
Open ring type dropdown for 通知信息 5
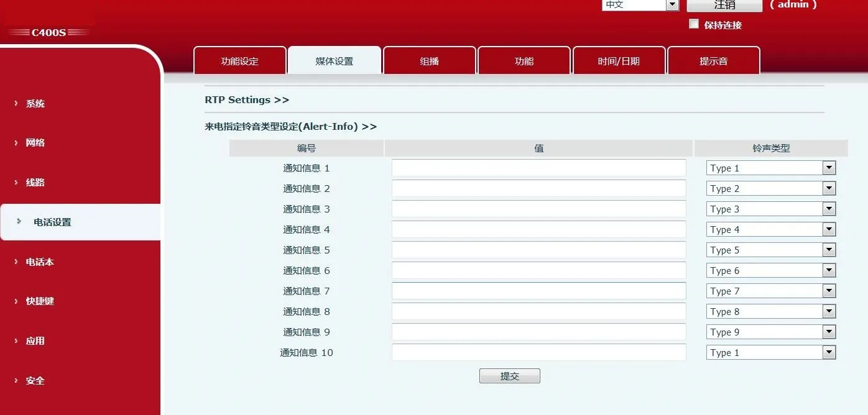click(x=770, y=250)
